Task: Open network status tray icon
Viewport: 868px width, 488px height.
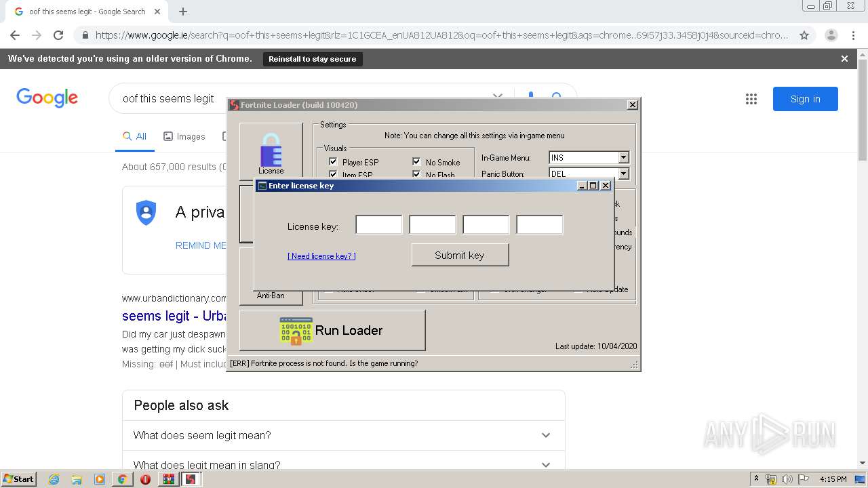Action: click(771, 479)
